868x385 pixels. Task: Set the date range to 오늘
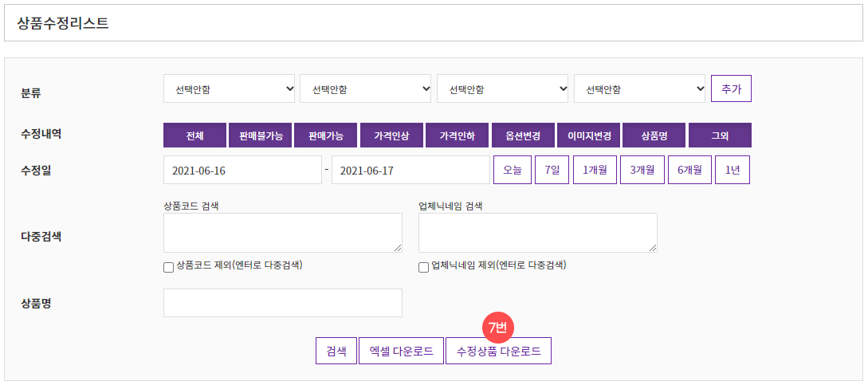(512, 170)
